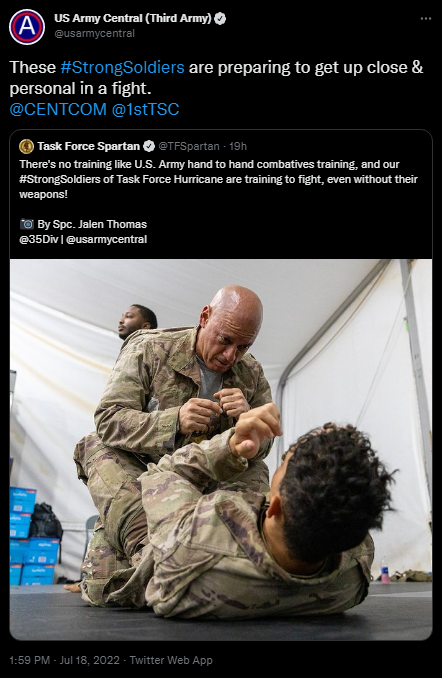Open the three-dot more options menu
This screenshot has width=442, height=678.
(426, 19)
